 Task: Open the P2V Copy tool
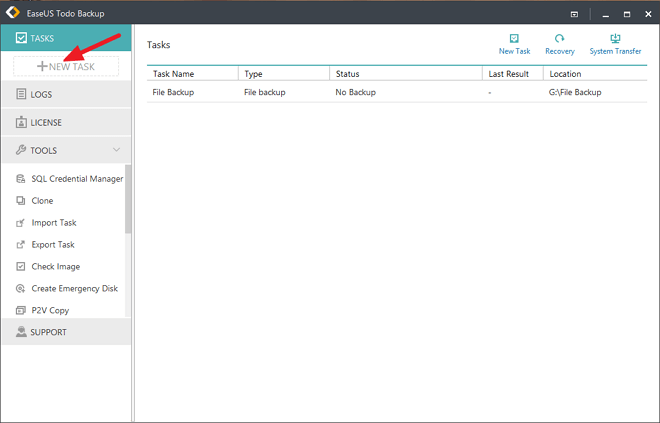(50, 310)
